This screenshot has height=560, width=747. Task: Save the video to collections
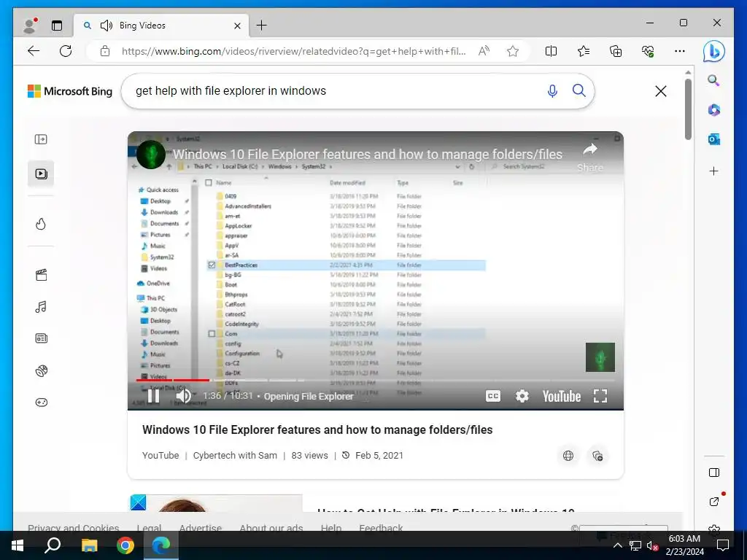click(597, 456)
